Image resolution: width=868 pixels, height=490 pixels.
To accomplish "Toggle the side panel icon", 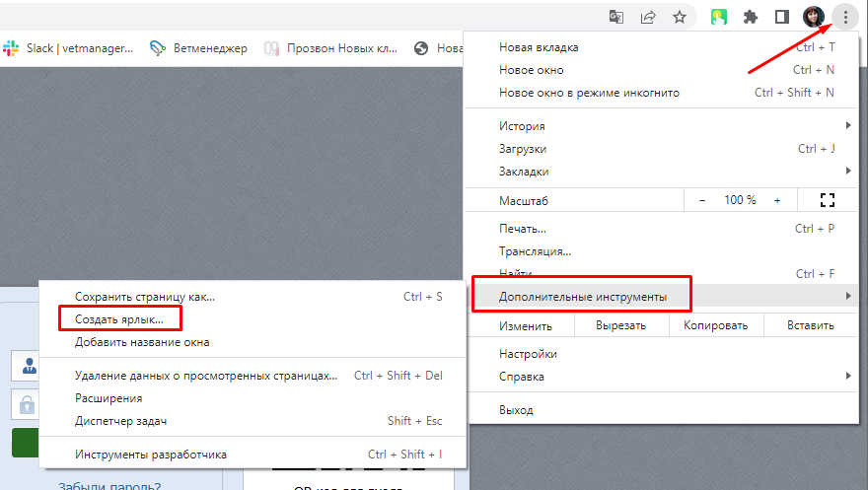I will (781, 17).
